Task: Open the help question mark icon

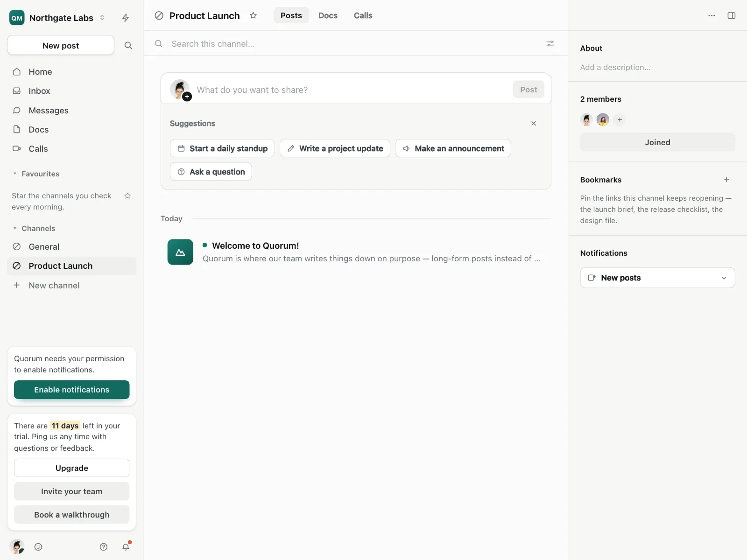Action: (104, 547)
